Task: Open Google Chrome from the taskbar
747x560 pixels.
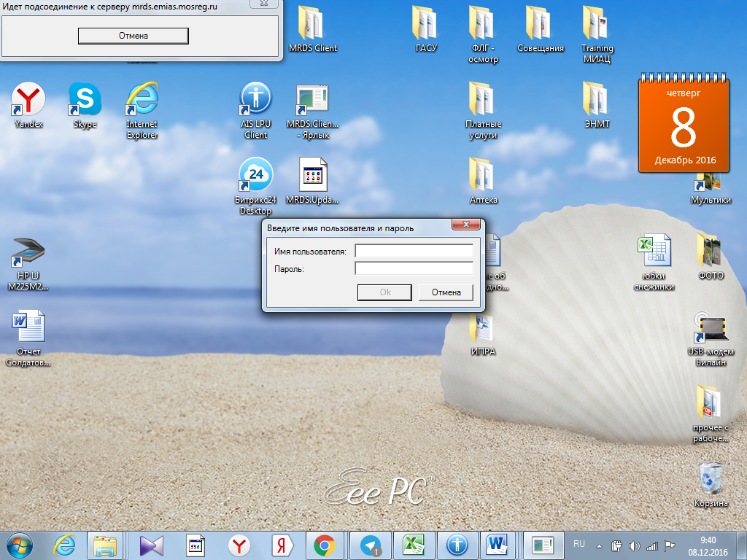Action: click(325, 545)
